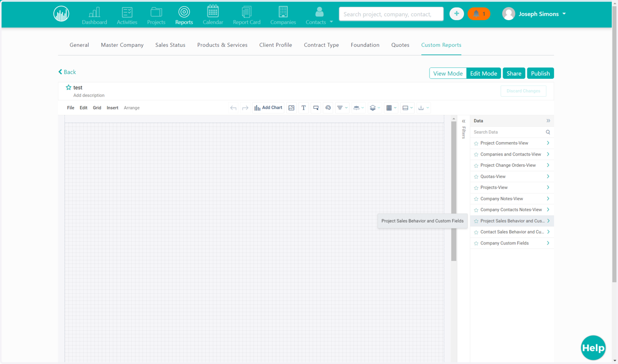
Task: Click Joseph Simons profile avatar
Action: click(508, 14)
